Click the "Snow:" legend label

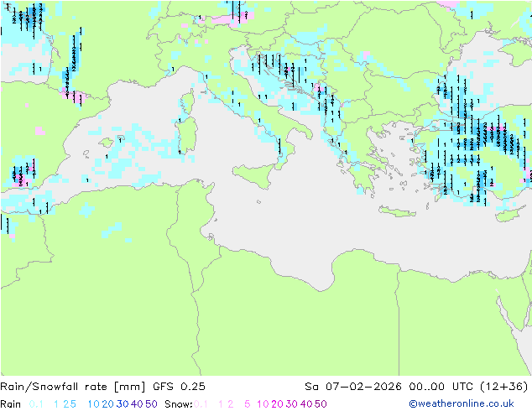(179, 404)
